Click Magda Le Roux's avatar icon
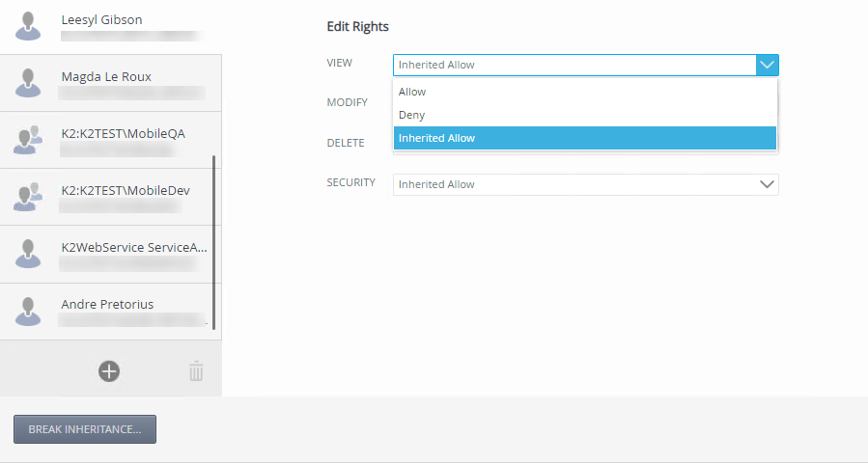Viewport: 868px width, 464px height. click(x=29, y=83)
